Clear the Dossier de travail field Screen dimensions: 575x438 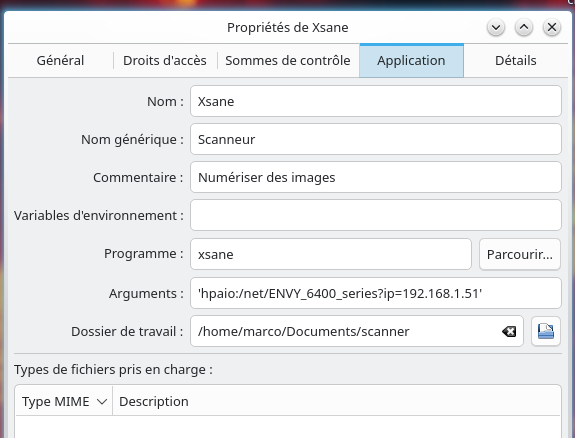point(509,332)
